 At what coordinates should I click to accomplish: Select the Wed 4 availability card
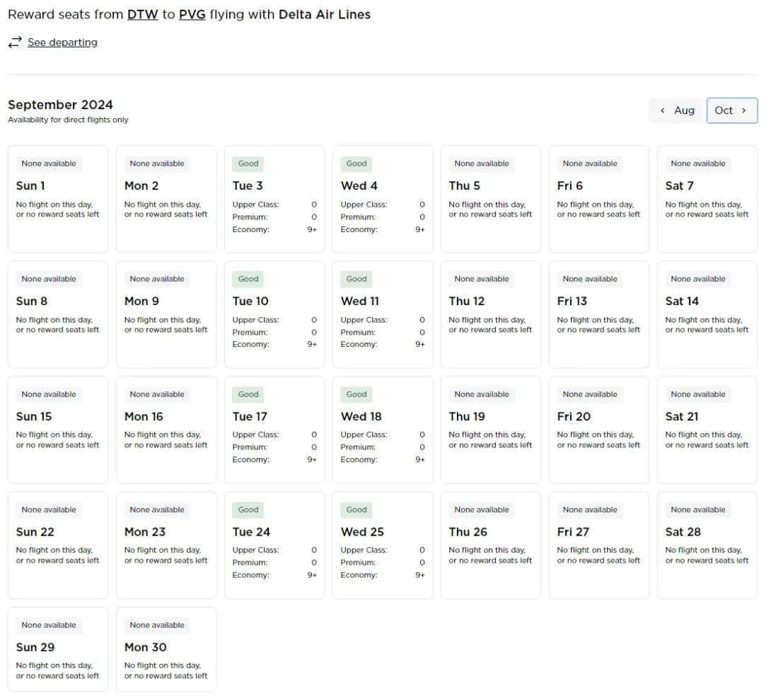tap(383, 199)
